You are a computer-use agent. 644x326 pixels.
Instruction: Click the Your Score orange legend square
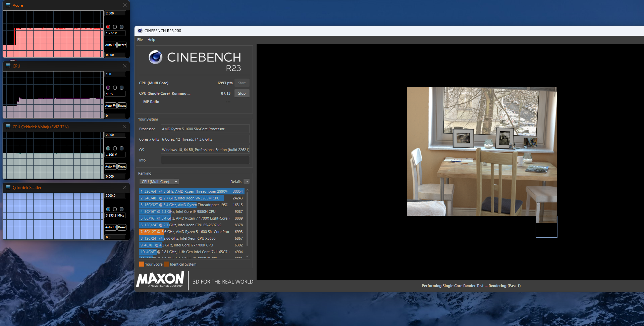[x=142, y=264]
